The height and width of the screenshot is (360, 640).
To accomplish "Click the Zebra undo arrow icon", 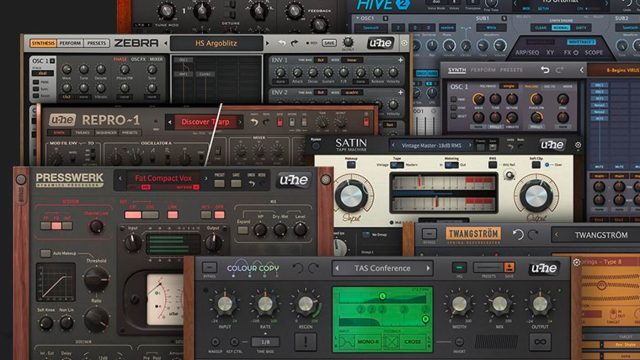I will click(282, 43).
